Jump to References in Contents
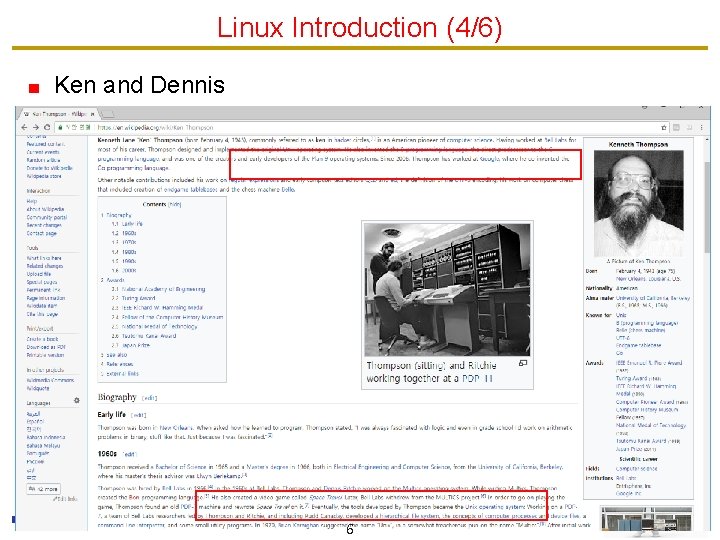Image resolution: width=720 pixels, height=540 pixels. coord(117,364)
